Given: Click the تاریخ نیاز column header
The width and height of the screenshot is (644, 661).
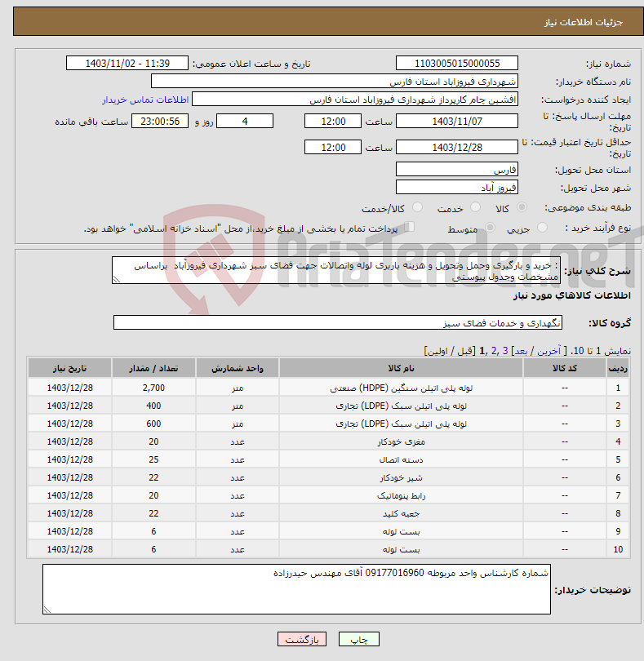Looking at the screenshot, I should click(x=69, y=368).
